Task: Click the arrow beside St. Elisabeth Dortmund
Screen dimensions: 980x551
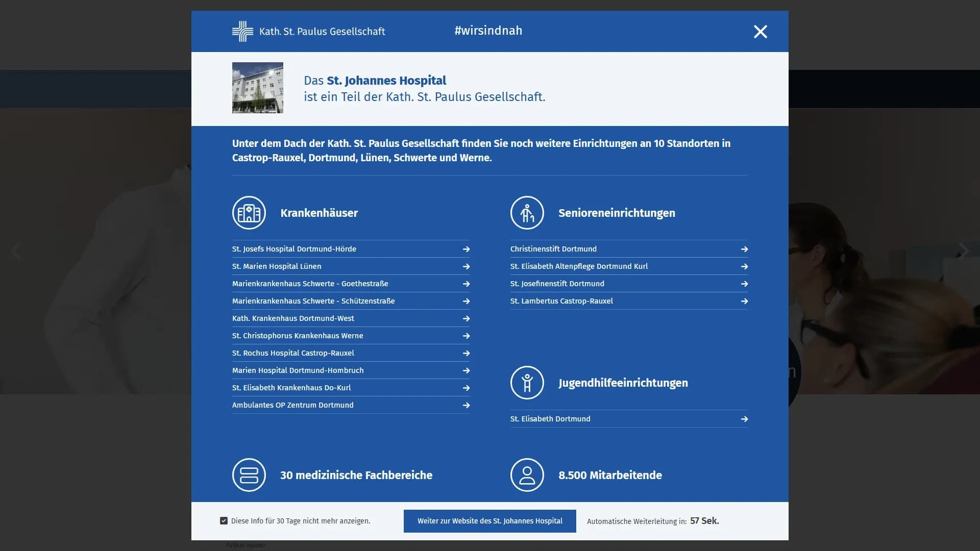Action: 744,419
